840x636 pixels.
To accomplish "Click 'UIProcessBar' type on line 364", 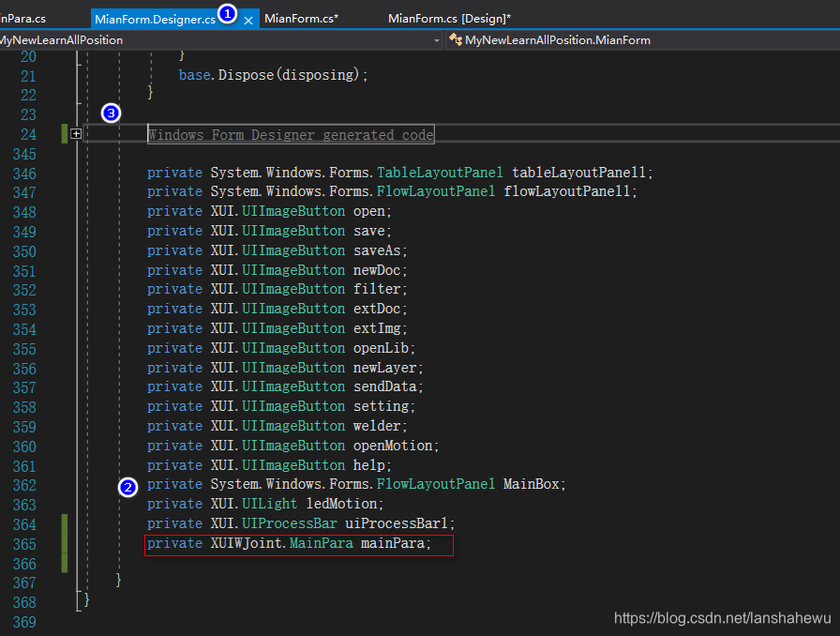I will (x=290, y=523).
